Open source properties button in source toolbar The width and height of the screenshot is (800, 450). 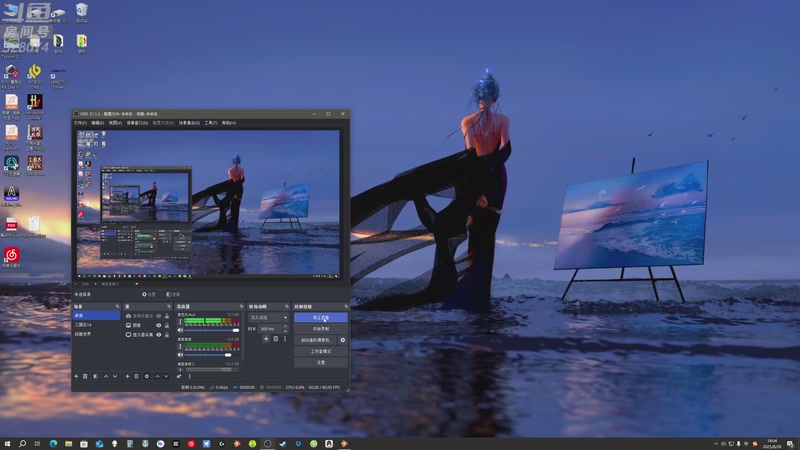pos(149,294)
